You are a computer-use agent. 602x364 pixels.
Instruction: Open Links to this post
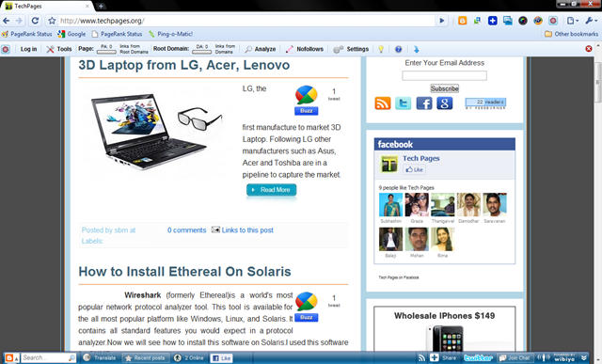pyautogui.click(x=247, y=230)
